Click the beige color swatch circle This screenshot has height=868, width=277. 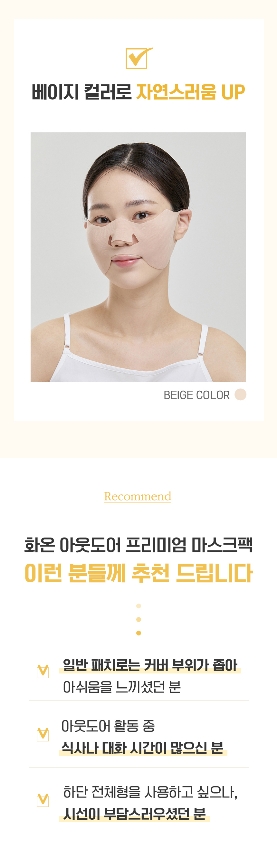(x=240, y=394)
